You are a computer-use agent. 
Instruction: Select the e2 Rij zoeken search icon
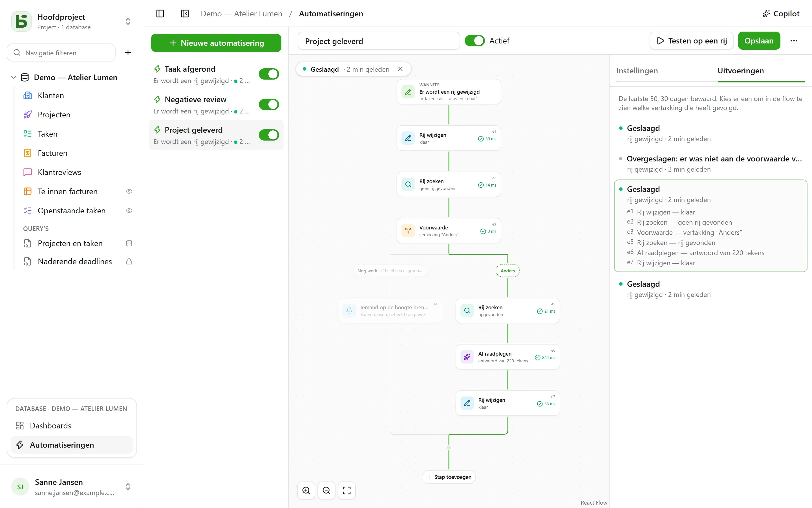click(408, 184)
